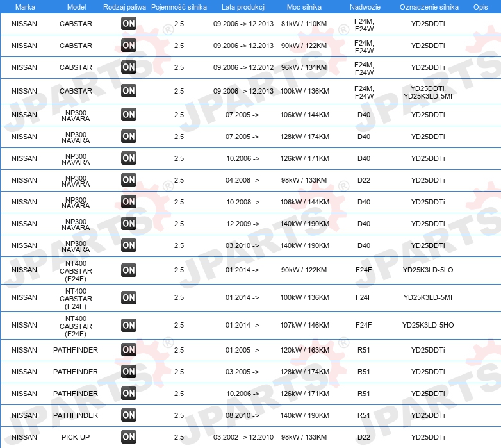Select the ON badge in Navara 07.2005 128kW row
The height and width of the screenshot is (448, 501).
click(129, 136)
